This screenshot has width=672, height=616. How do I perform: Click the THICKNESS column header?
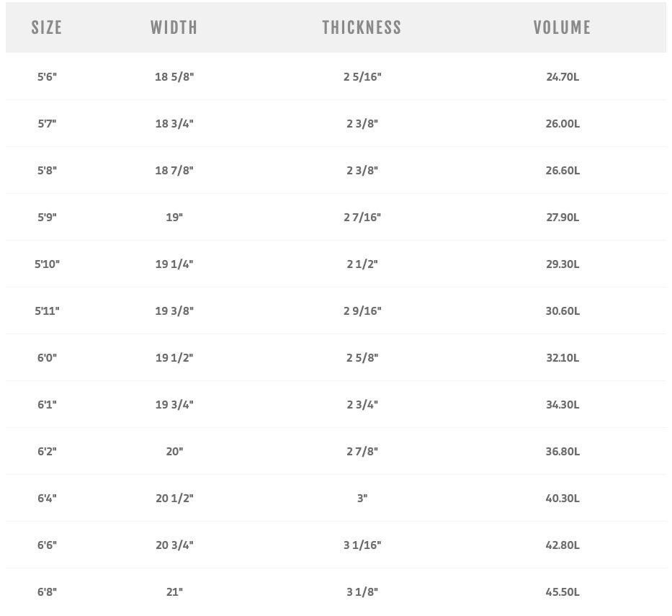coord(362,27)
